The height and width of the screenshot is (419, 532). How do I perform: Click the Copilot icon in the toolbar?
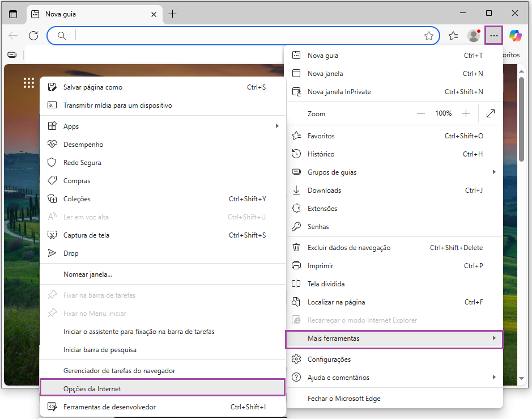pyautogui.click(x=515, y=36)
